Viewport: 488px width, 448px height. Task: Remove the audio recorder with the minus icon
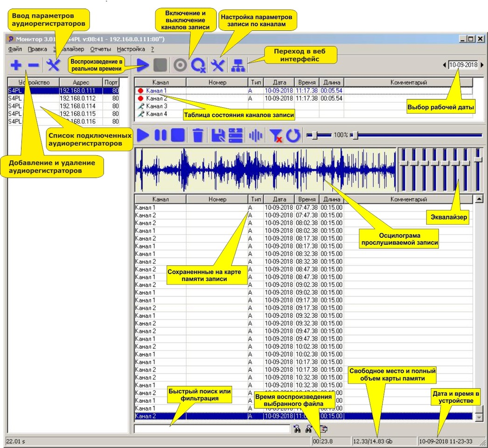(x=33, y=66)
